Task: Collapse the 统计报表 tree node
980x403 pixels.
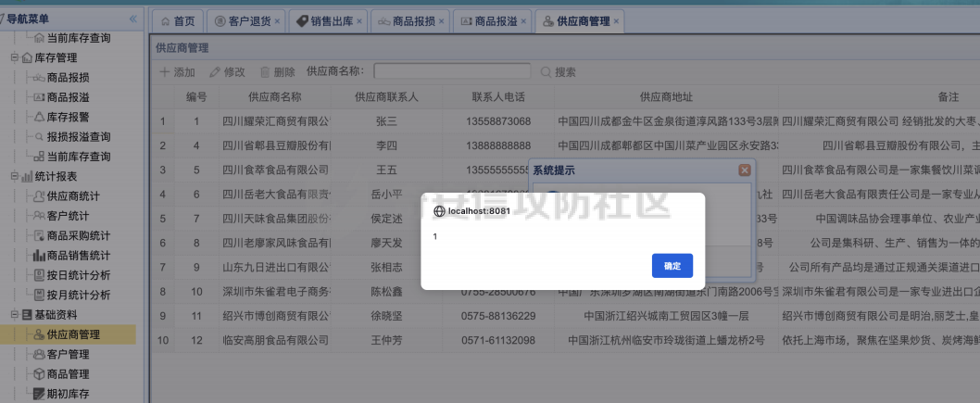Action: click(x=15, y=177)
